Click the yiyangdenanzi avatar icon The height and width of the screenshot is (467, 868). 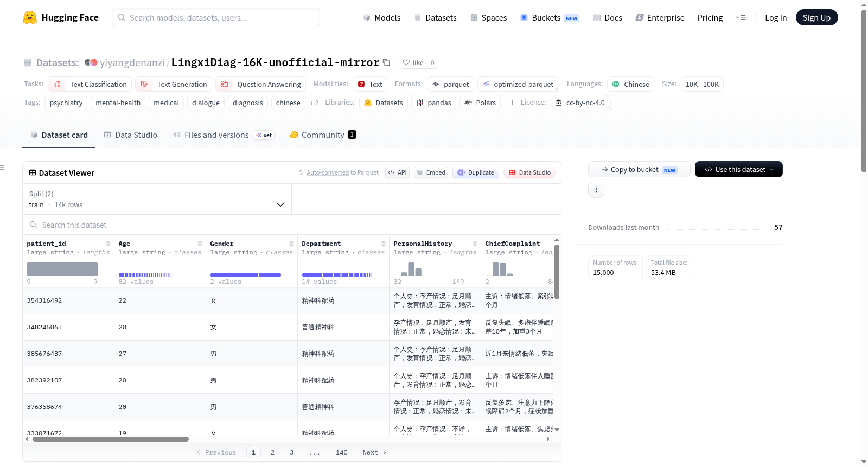[x=91, y=62]
